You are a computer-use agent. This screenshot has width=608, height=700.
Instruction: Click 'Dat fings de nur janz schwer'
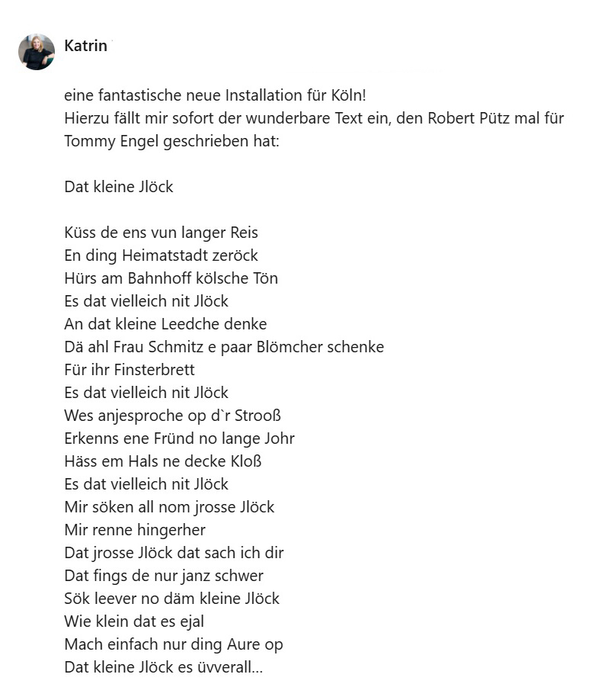(x=164, y=576)
